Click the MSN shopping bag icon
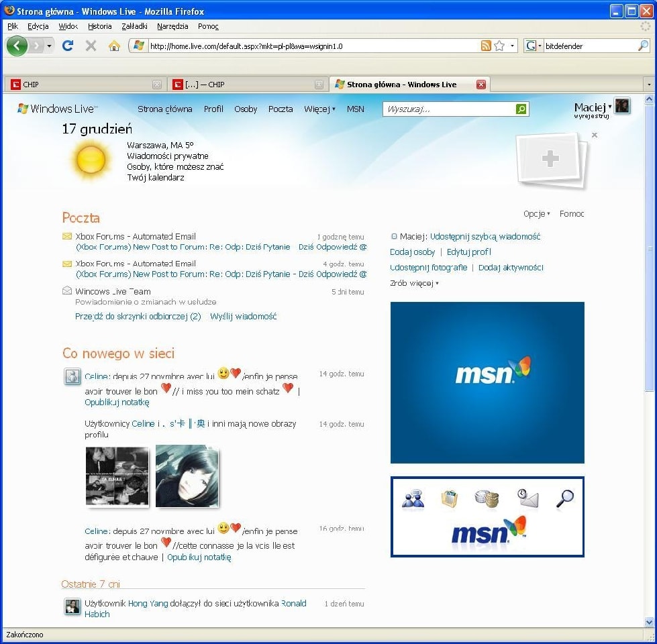Image resolution: width=657 pixels, height=644 pixels. tap(450, 498)
